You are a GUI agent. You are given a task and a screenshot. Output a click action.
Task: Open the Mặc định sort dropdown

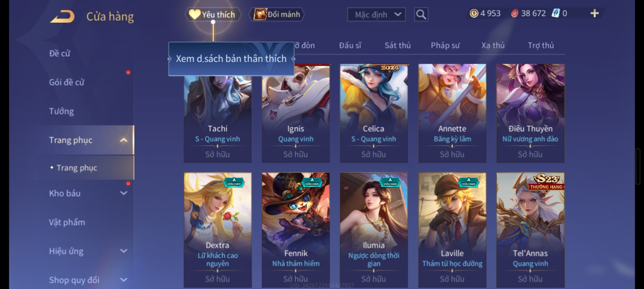pyautogui.click(x=376, y=14)
